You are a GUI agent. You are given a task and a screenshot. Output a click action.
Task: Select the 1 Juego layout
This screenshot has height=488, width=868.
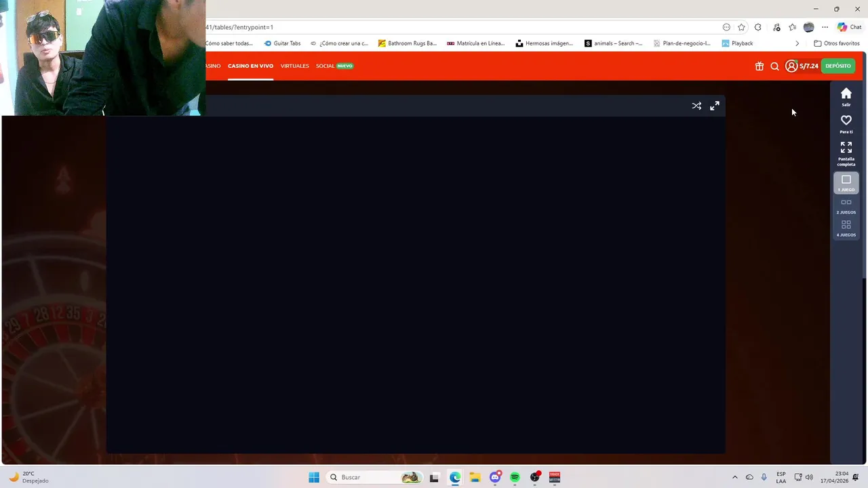[x=846, y=183]
